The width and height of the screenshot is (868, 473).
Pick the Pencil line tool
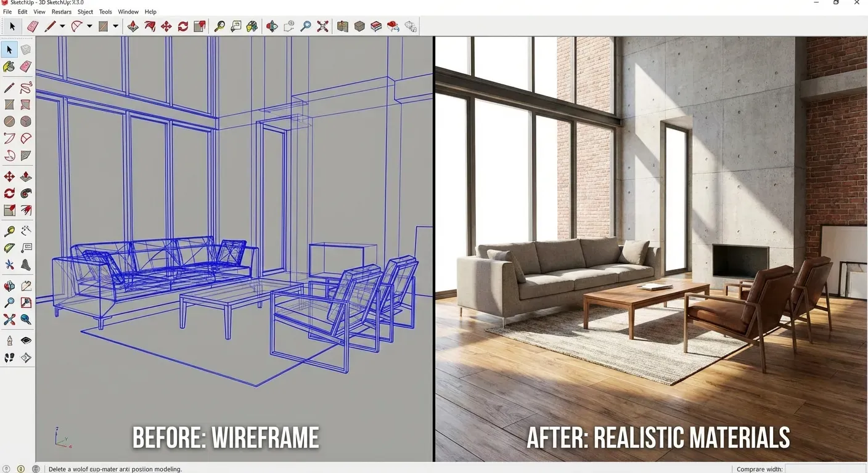[x=9, y=87]
